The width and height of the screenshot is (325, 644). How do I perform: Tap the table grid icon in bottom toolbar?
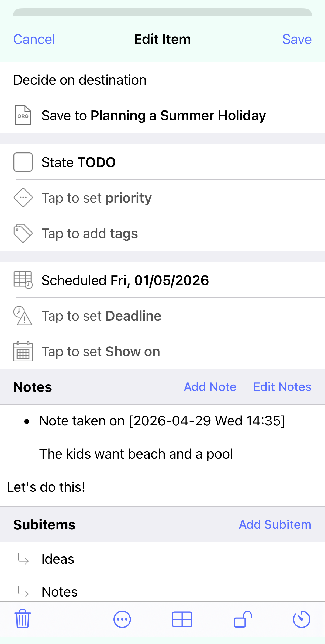tap(182, 619)
